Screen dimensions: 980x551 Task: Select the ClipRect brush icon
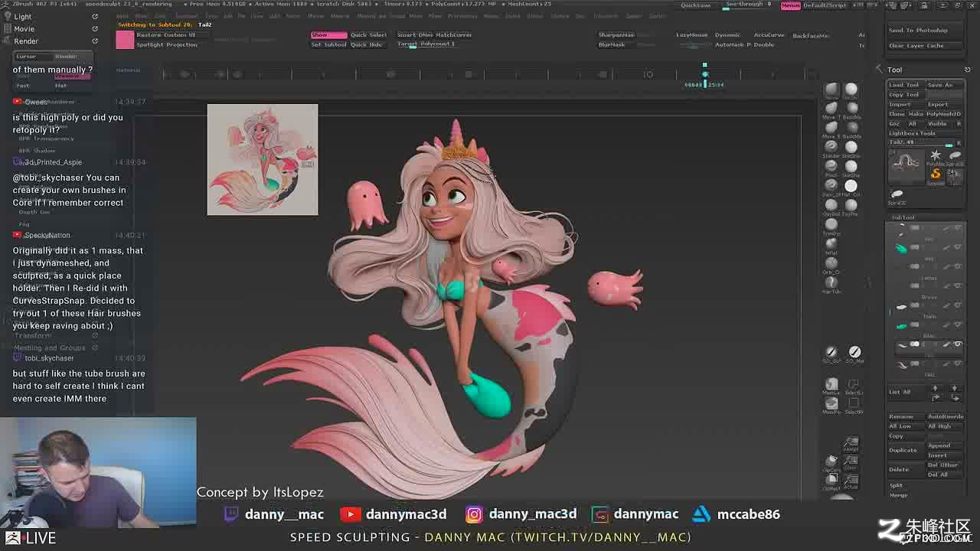tap(831, 480)
